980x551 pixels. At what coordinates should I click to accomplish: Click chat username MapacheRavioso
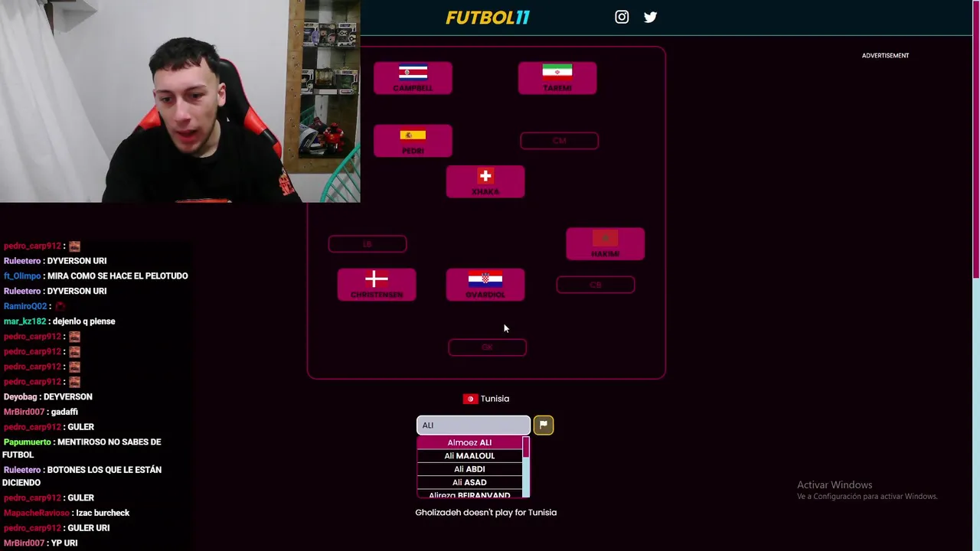pyautogui.click(x=37, y=513)
